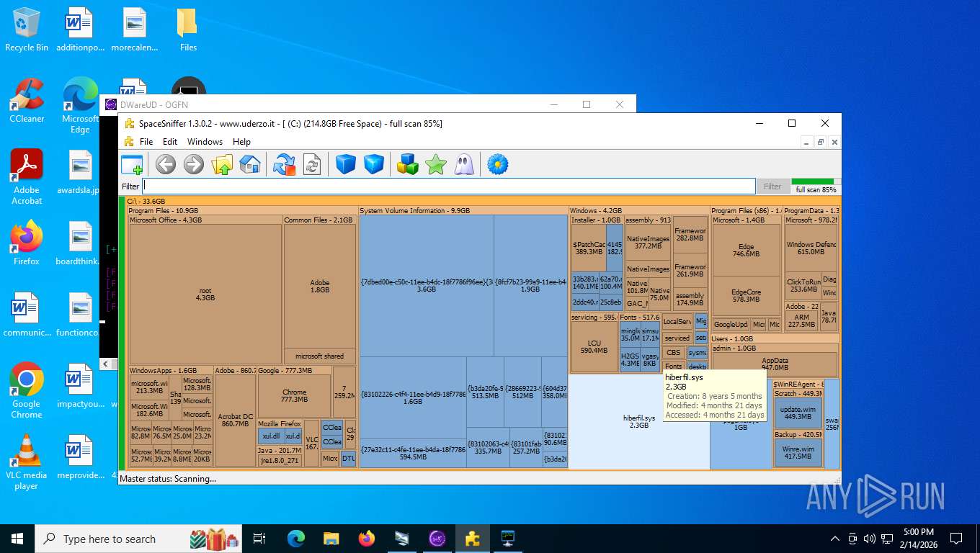Select the Adobe 1.8GB block
This screenshot has width=980, height=553.
pyautogui.click(x=320, y=286)
